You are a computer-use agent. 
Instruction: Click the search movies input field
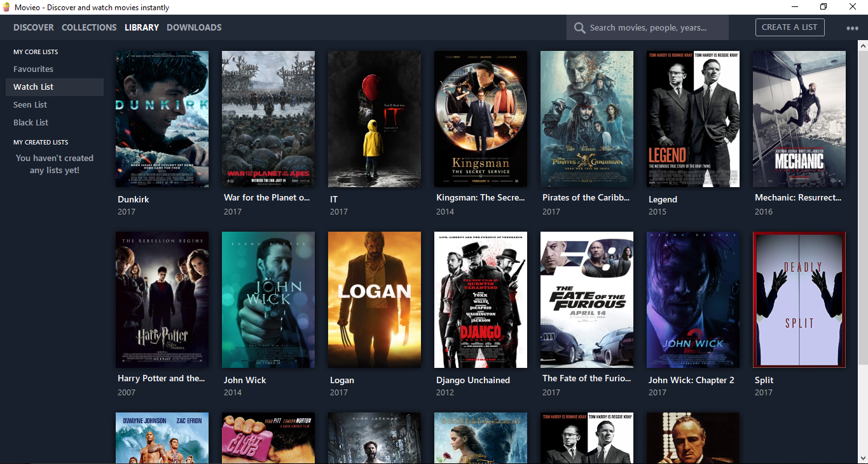point(649,27)
